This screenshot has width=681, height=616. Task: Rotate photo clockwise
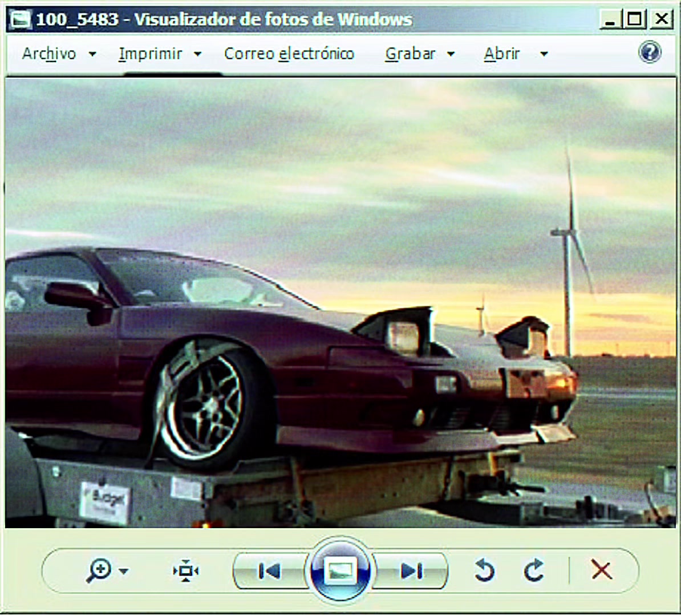[x=534, y=570]
